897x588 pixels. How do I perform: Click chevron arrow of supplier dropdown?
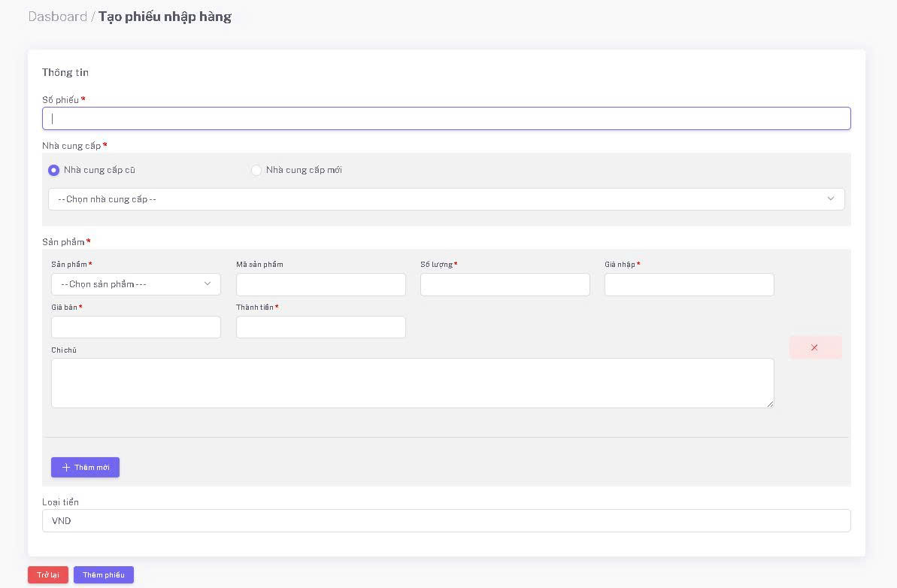coord(831,199)
